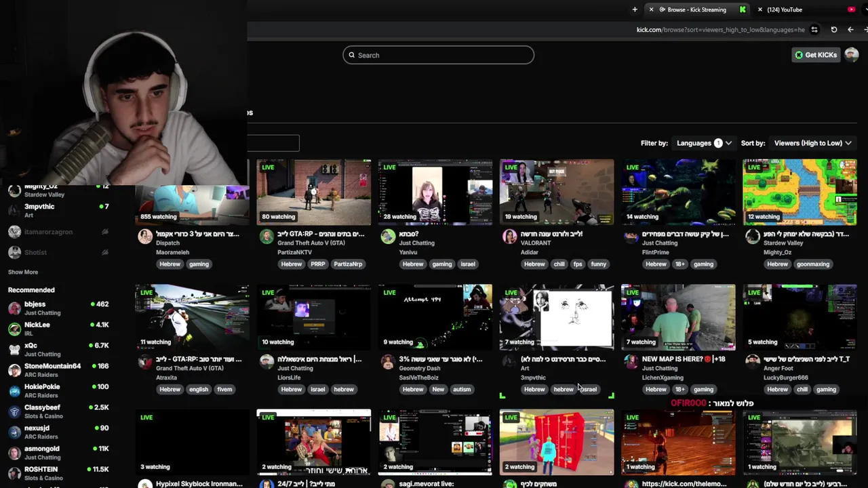Select the PRRP tag
The width and height of the screenshot is (868, 488).
click(x=317, y=264)
